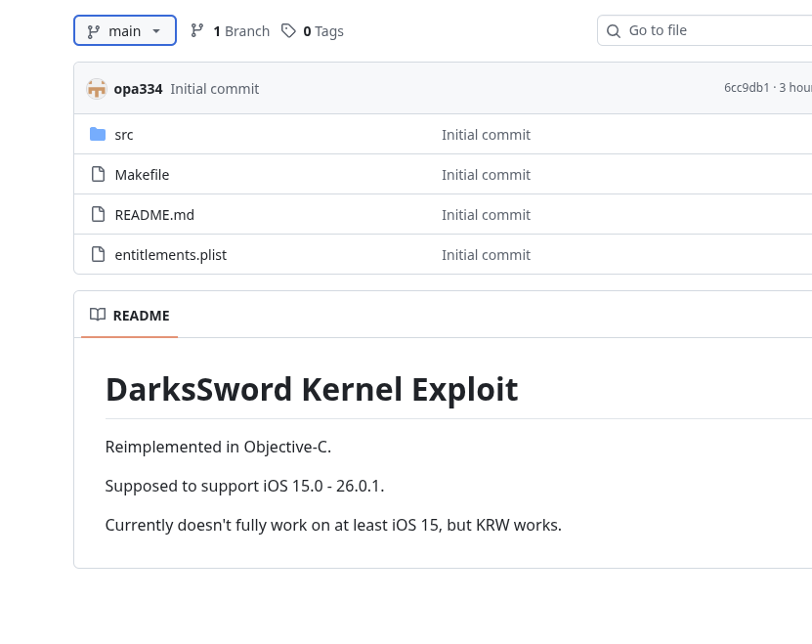
Task: Click the branch icon beside 1 Branch
Action: 196,30
